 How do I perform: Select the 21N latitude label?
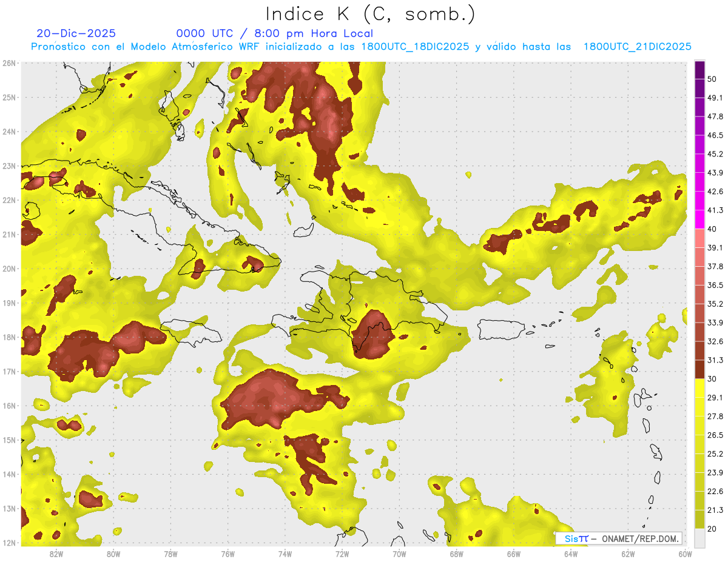[x=8, y=234]
